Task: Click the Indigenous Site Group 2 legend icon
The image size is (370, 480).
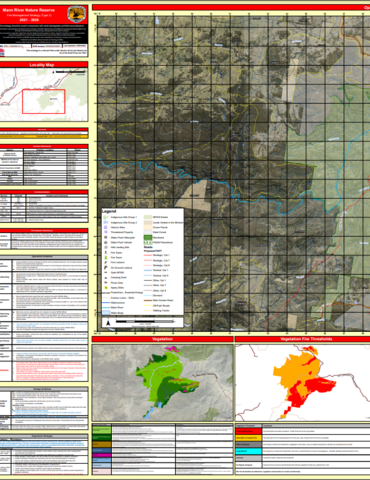Action: pos(106,222)
